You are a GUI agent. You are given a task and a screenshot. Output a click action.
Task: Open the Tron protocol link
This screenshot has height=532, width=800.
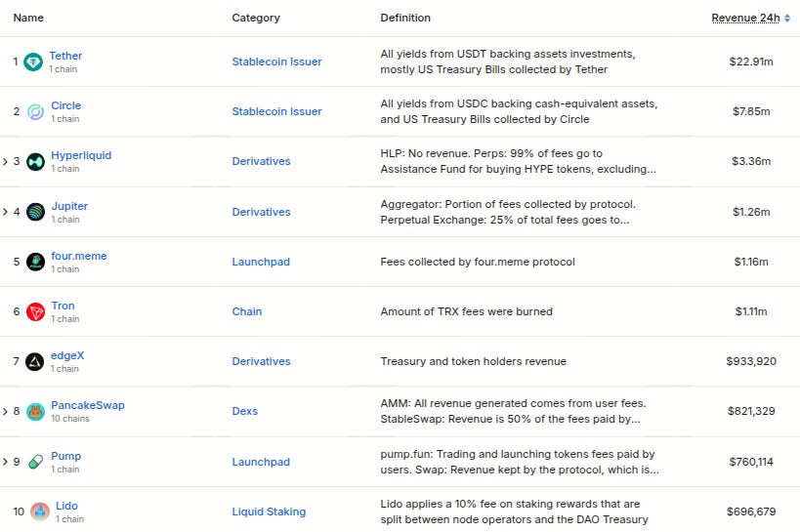coord(63,307)
